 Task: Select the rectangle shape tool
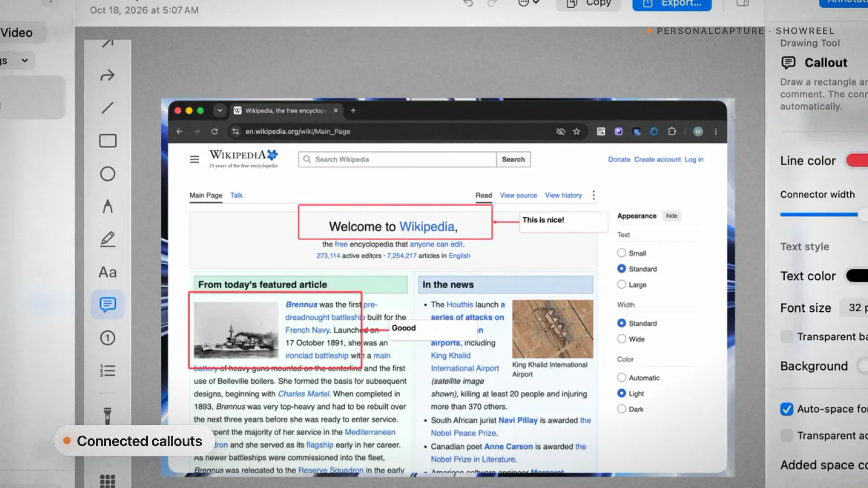pos(108,141)
